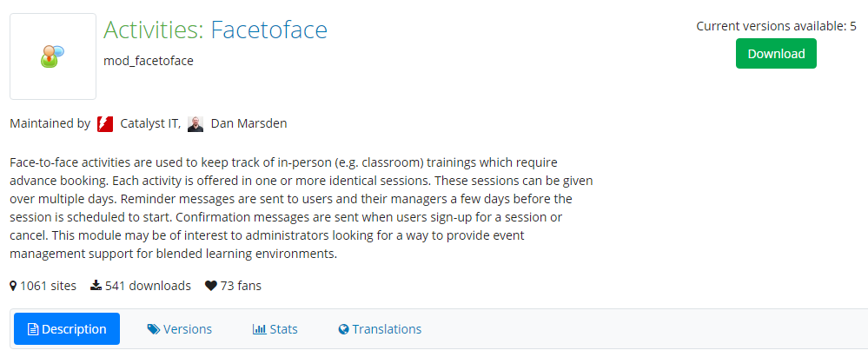This screenshot has height=357, width=868.
Task: Open Catalyst IT maintainer profile
Action: click(x=149, y=124)
